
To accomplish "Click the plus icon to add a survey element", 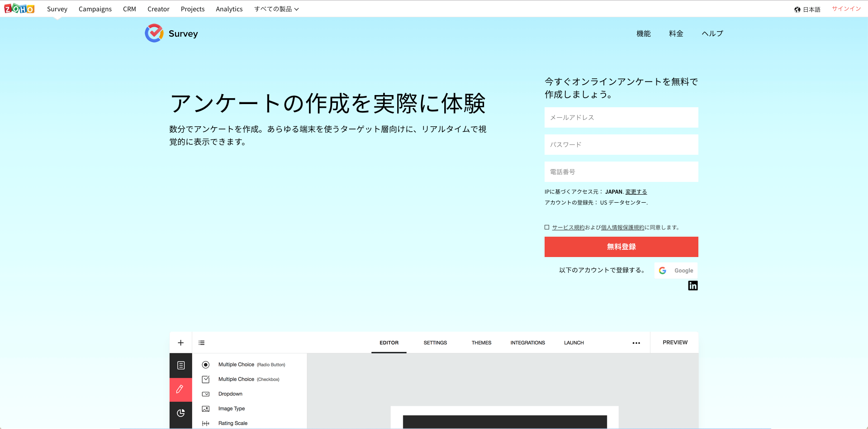I will point(180,343).
